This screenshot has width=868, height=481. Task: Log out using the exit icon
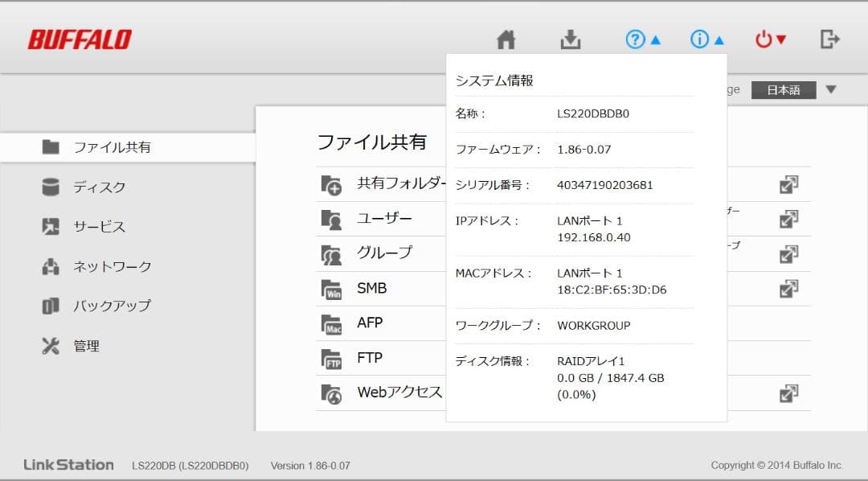click(x=829, y=39)
